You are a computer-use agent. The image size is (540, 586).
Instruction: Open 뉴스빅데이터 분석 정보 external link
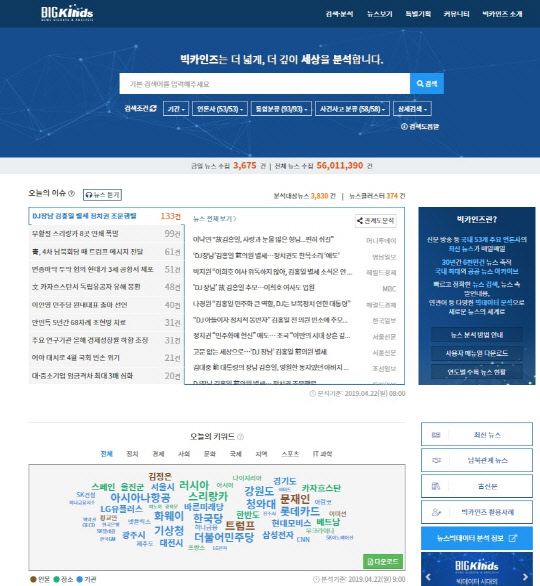[x=476, y=538]
